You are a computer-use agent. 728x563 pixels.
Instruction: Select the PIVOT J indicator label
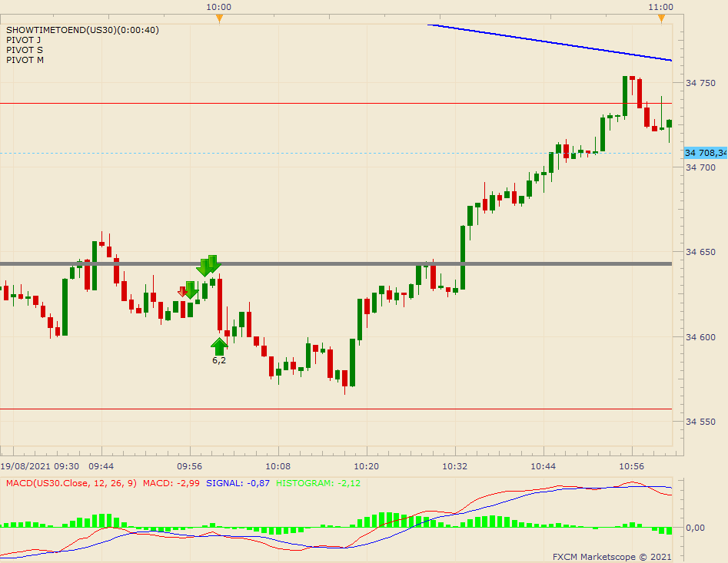pyautogui.click(x=24, y=41)
